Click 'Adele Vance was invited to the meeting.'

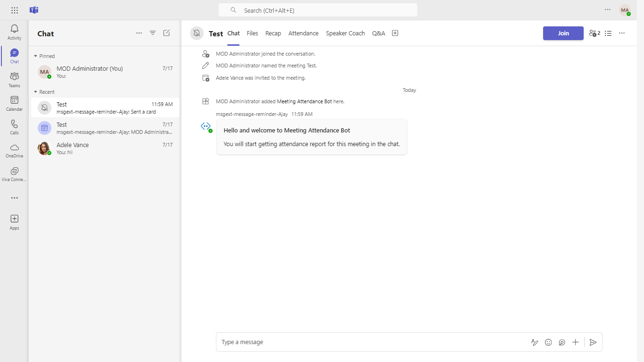261,78
